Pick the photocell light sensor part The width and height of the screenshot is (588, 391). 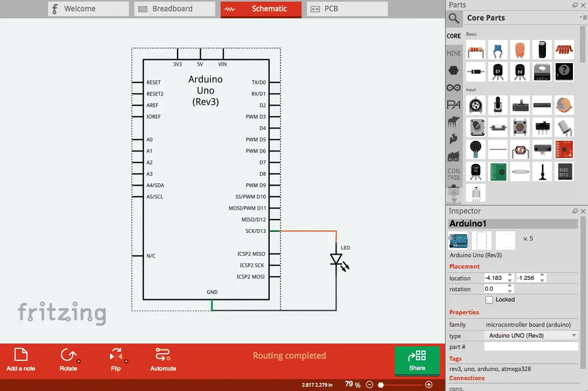point(519,149)
